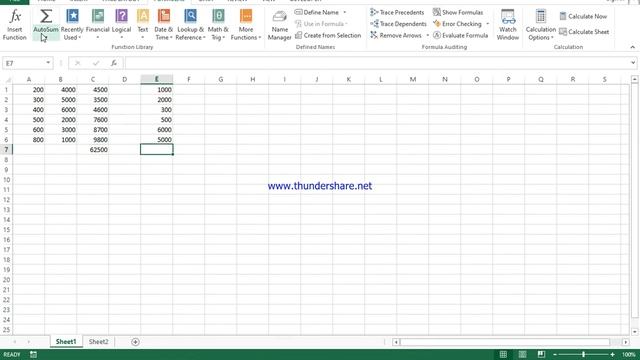Click the zoom slider handle
Screen dimensions: 640x360
click(583, 355)
